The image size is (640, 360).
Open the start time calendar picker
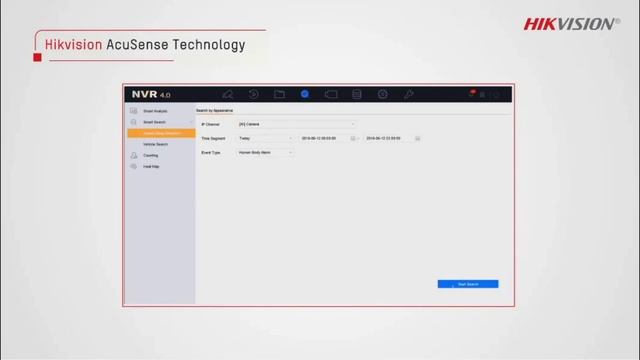tap(353, 138)
